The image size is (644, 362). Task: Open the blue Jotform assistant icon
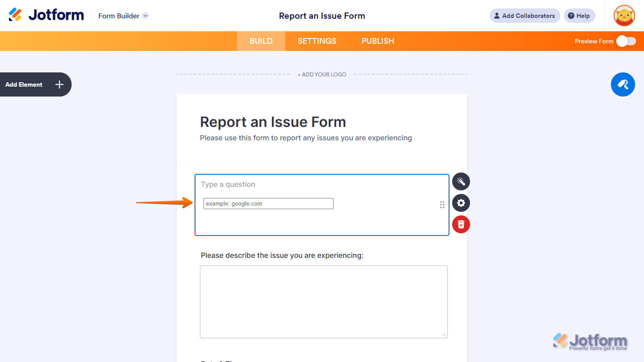tap(623, 84)
